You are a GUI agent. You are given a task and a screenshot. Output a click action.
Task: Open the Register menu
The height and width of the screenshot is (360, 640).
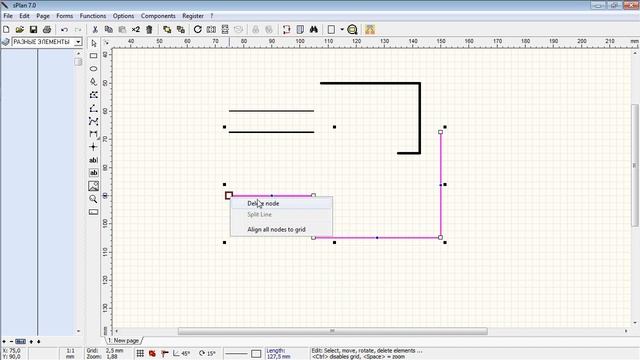pyautogui.click(x=193, y=16)
